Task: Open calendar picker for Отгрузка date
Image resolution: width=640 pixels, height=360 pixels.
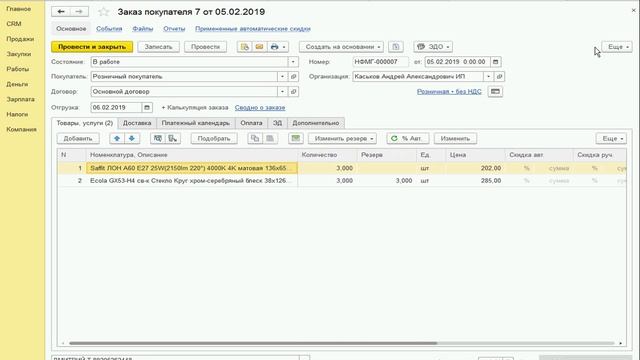Action: (x=147, y=107)
